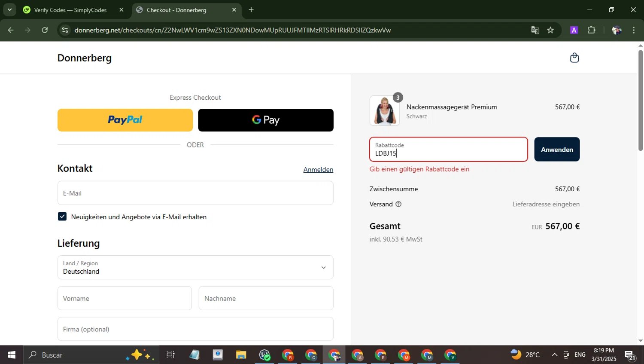Open a new browser tab
This screenshot has width=644, height=364.
coord(251,9)
